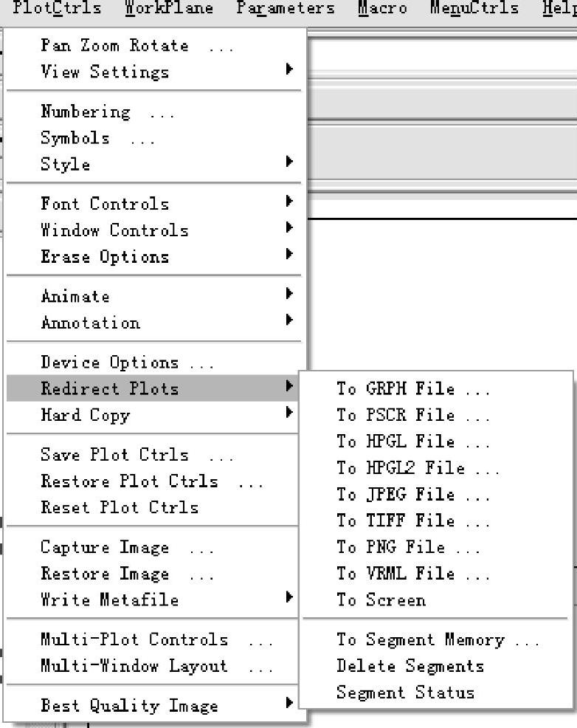
Task: Open the Hard Copy submenu
Action: (x=153, y=415)
